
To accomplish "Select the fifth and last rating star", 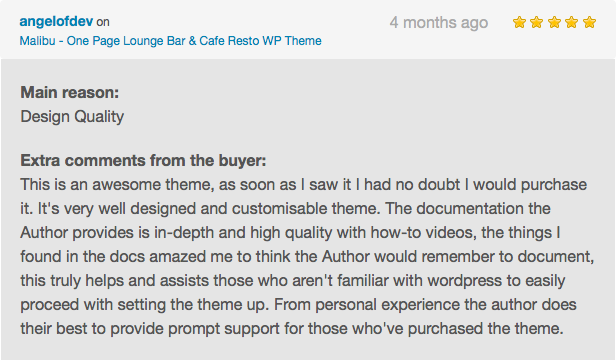I will [x=589, y=22].
